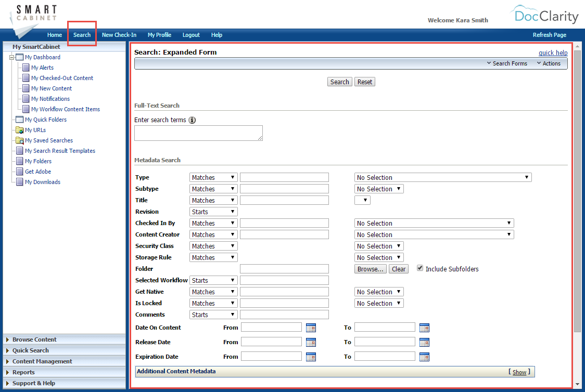Open the calendar picker for Expiration Date From

(x=311, y=356)
